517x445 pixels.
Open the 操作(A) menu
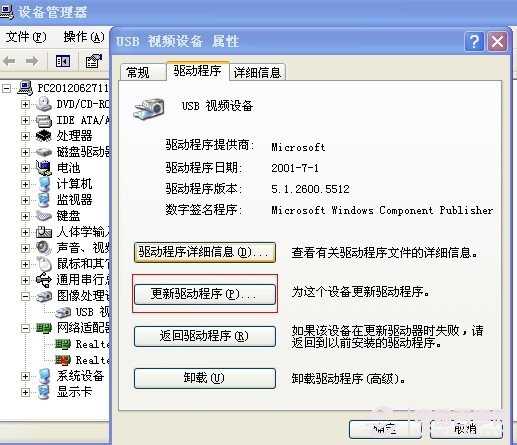84,37
